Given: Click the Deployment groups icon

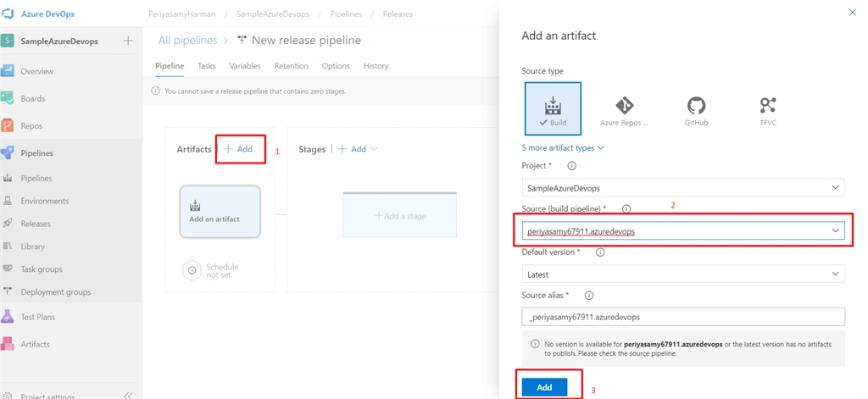Looking at the screenshot, I should (8, 291).
